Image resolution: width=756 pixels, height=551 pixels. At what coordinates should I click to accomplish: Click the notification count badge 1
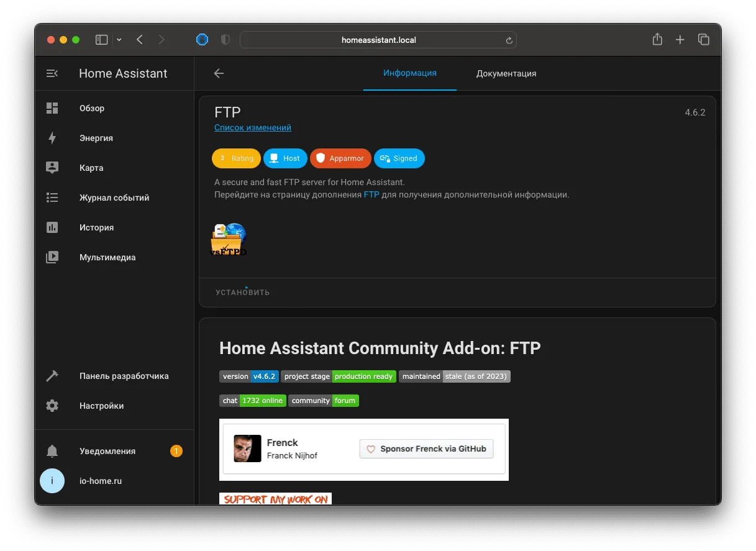176,451
